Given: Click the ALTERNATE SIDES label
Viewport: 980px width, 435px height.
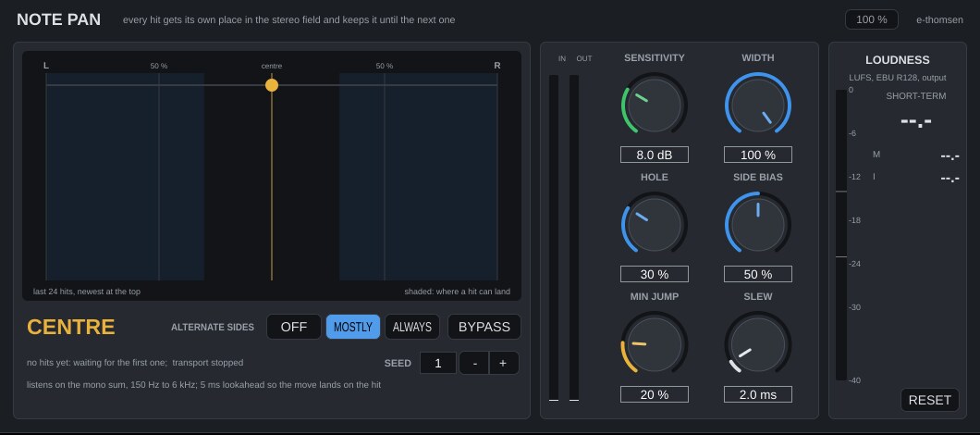Looking at the screenshot, I should click(213, 328).
